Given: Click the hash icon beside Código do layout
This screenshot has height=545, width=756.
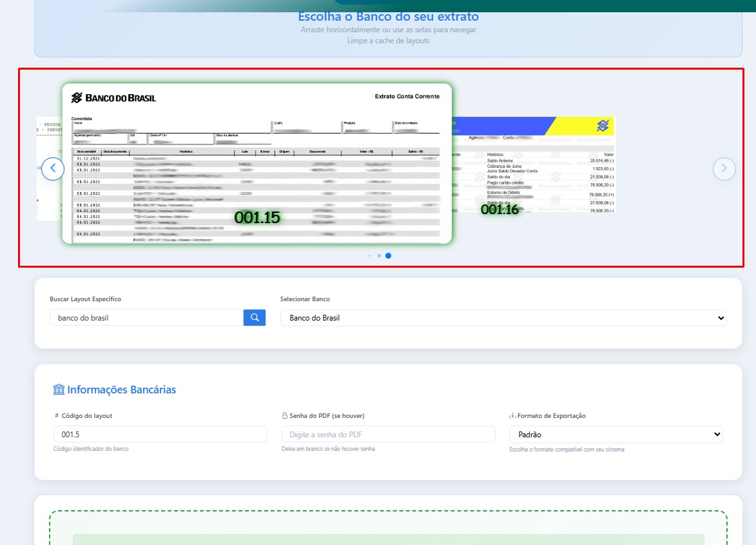Looking at the screenshot, I should pyautogui.click(x=57, y=415).
